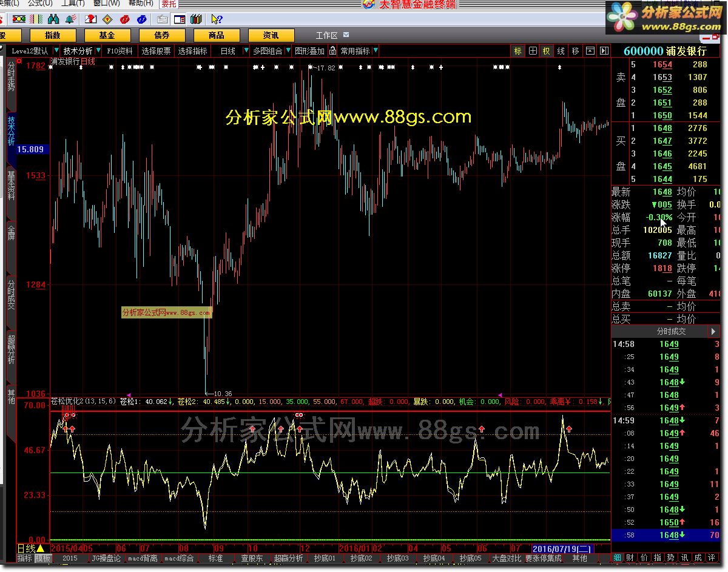Open the 工具 menu
This screenshot has width=728, height=572.
(x=73, y=3)
